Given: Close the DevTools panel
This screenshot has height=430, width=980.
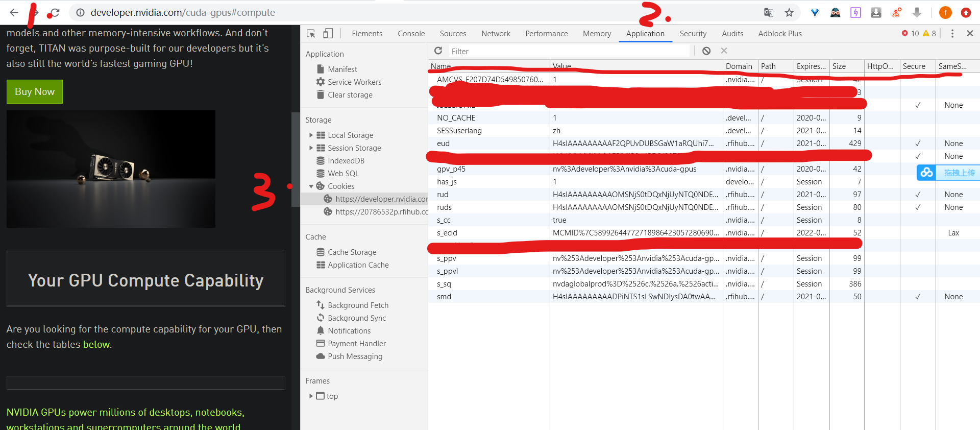Looking at the screenshot, I should tap(970, 33).
